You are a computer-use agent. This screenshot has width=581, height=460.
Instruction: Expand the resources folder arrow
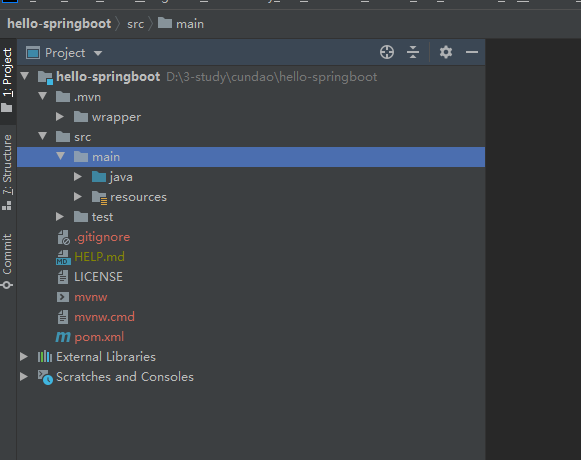point(77,197)
